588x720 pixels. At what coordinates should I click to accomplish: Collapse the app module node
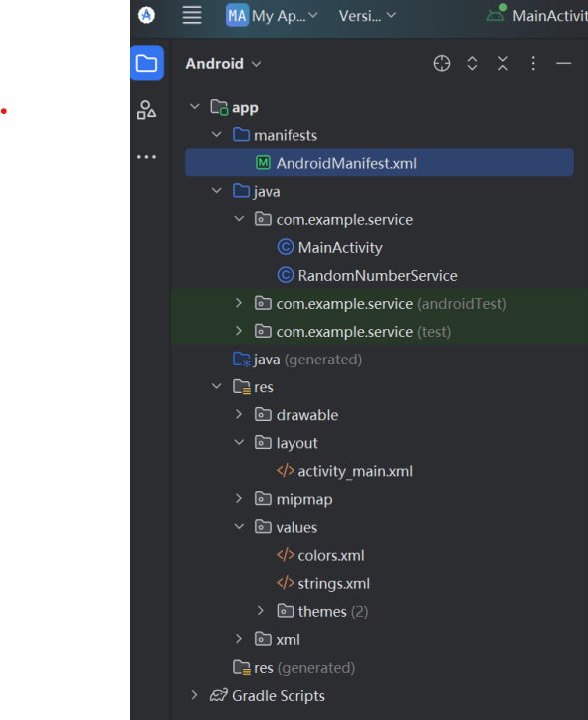194,107
